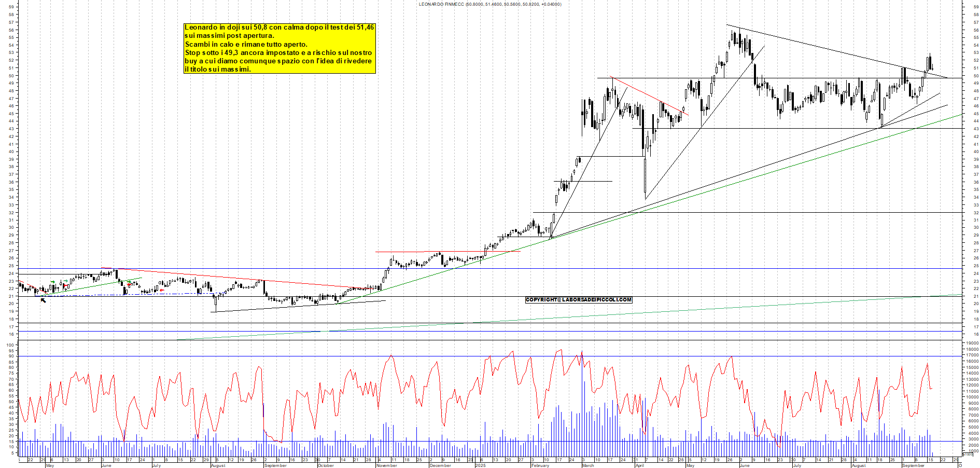Viewport: 980px width, 468px height.
Task: Click the "October" label on the time axis
Action: click(326, 465)
